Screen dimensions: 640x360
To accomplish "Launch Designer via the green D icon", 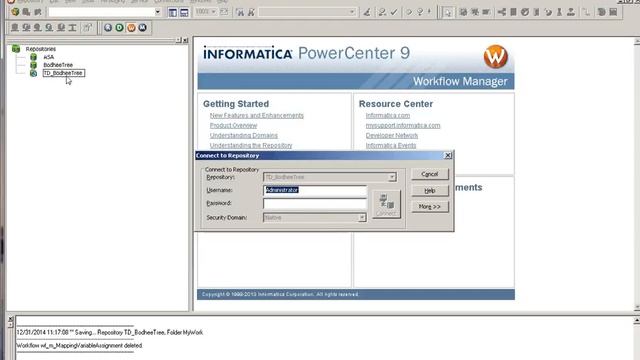I will [x=119, y=28].
